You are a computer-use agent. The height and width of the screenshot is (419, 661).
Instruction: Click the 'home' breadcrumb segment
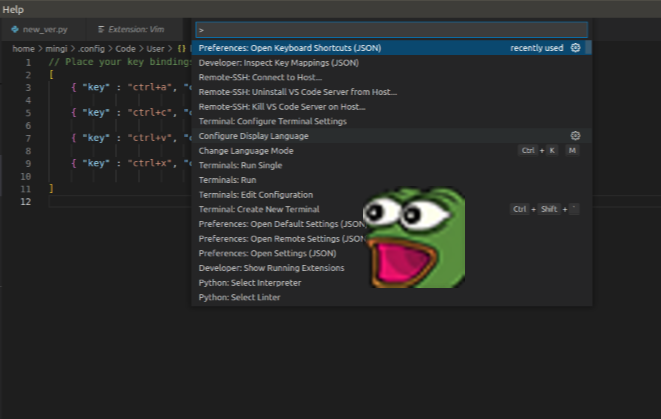[23, 49]
